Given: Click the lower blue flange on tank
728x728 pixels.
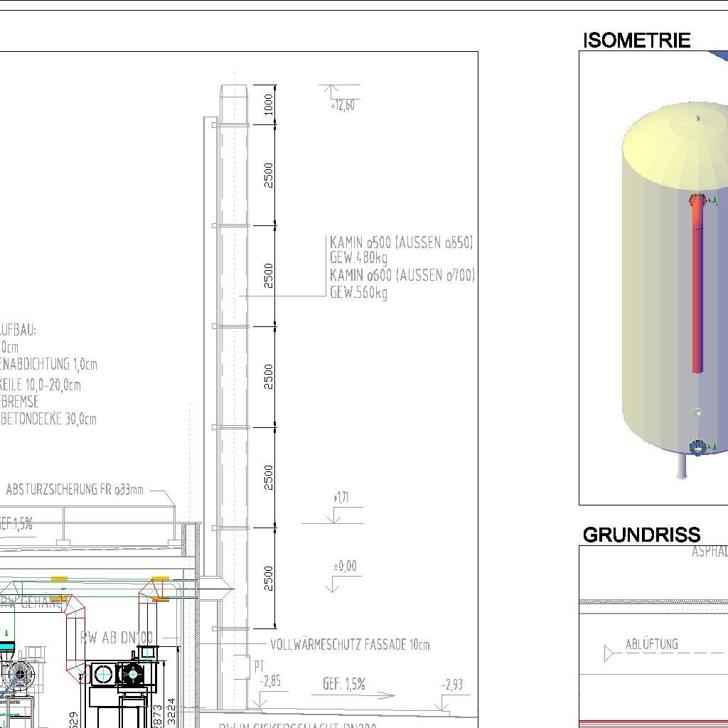Looking at the screenshot, I should pyautogui.click(x=697, y=447).
